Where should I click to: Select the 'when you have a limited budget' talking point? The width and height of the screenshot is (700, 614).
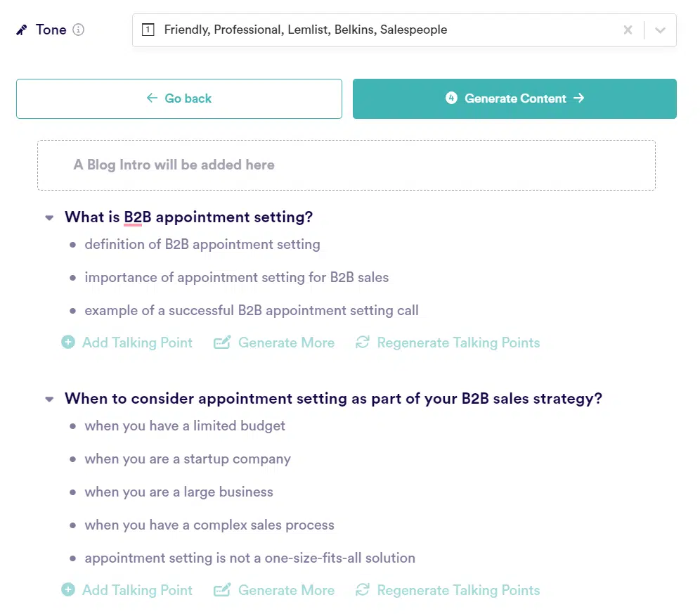coord(185,426)
